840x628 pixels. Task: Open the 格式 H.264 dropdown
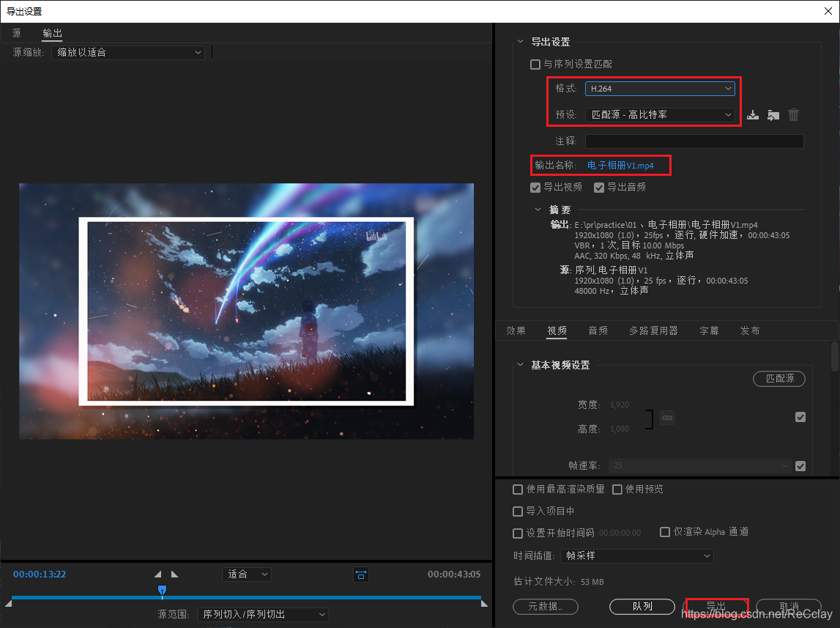point(660,89)
